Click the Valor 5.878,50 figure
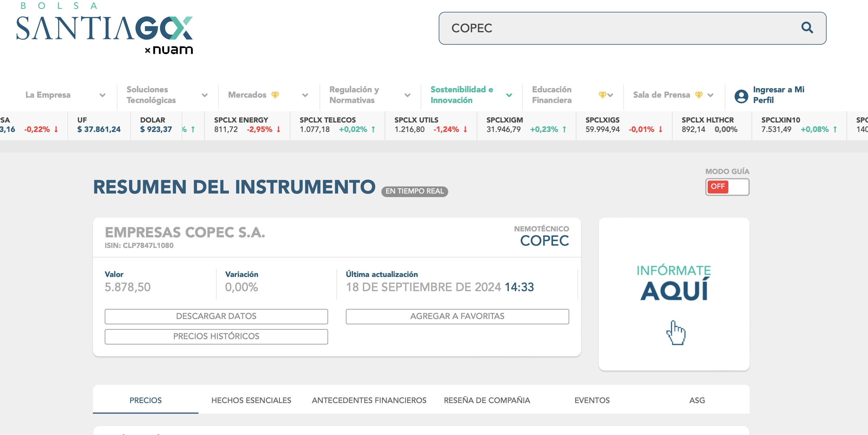The image size is (868, 435). pyautogui.click(x=128, y=287)
